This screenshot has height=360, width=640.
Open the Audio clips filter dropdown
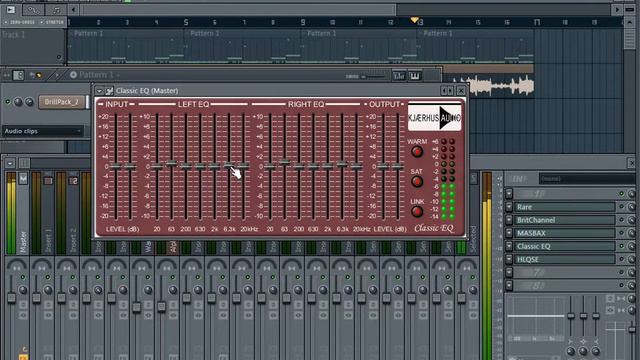tap(43, 131)
